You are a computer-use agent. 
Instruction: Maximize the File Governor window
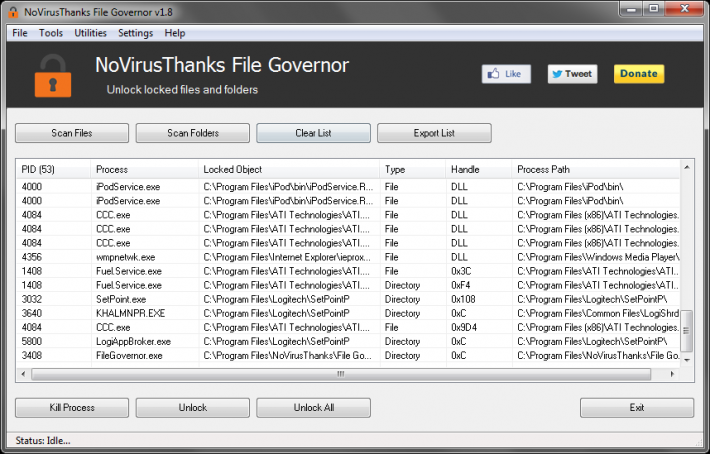[x=654, y=9]
